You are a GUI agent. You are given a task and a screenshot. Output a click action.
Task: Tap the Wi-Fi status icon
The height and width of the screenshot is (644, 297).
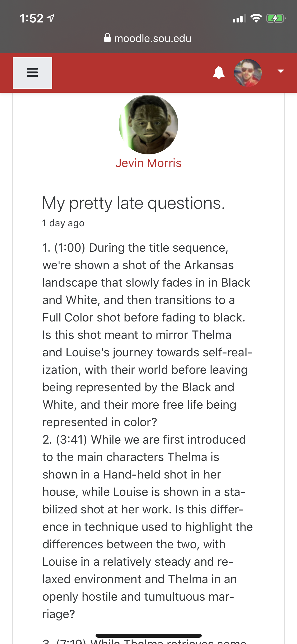tap(256, 18)
